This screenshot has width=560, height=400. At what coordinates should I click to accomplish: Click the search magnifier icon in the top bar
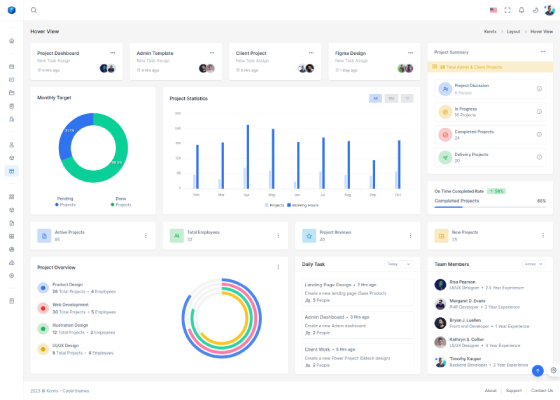coord(34,10)
